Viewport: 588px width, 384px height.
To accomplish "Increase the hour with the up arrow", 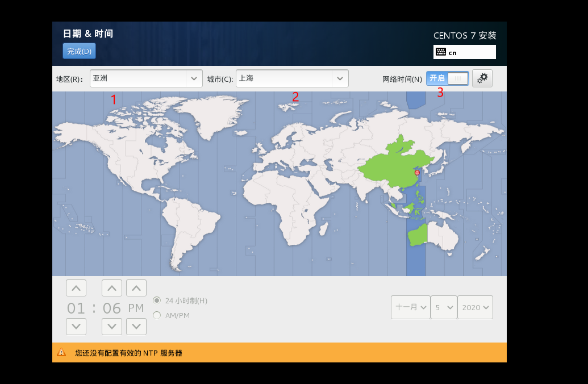I will click(76, 287).
